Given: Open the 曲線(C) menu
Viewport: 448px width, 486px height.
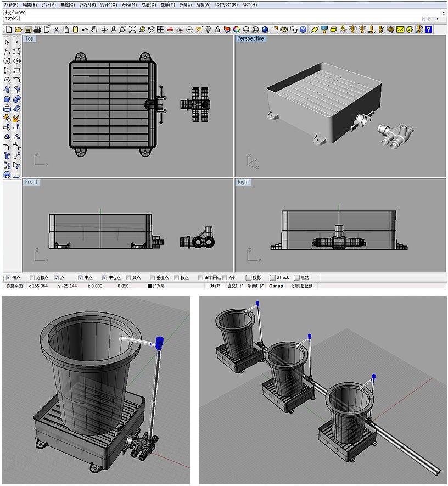Looking at the screenshot, I should pos(68,4).
